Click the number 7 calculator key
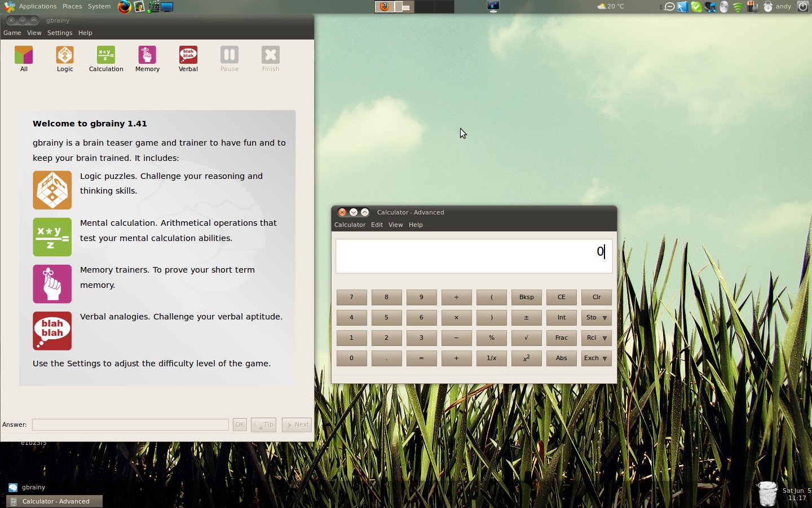 [351, 297]
